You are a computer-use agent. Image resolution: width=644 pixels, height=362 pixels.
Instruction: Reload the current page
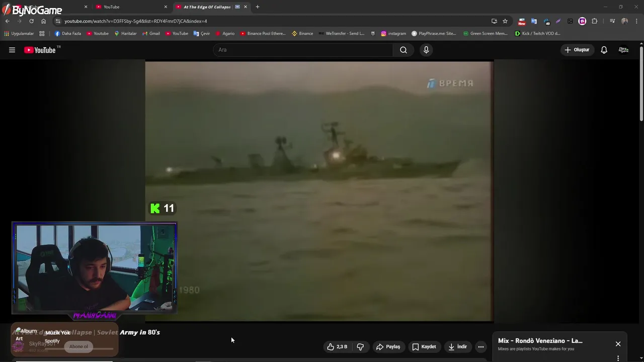[31, 21]
